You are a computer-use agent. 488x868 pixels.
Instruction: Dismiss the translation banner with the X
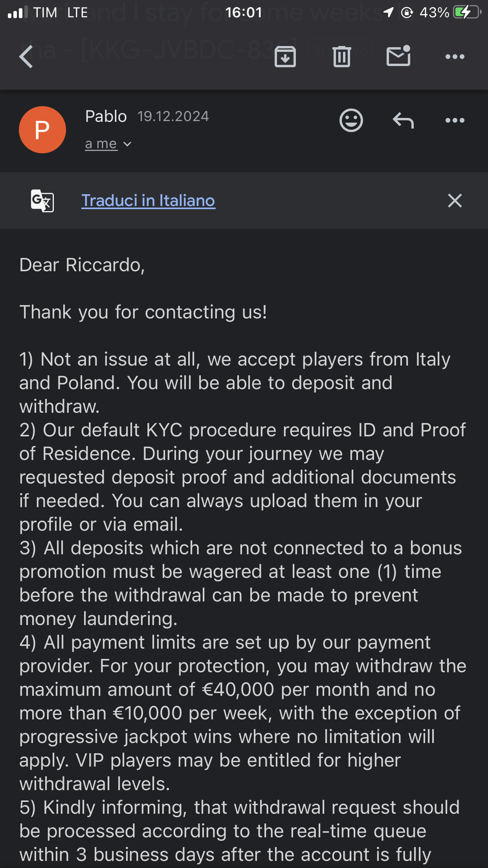tap(455, 200)
